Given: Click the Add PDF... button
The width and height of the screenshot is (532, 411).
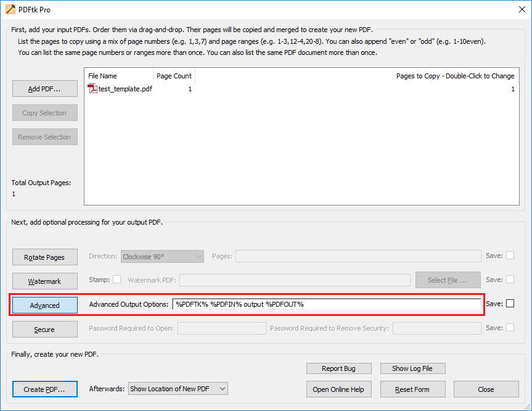Looking at the screenshot, I should click(x=45, y=89).
